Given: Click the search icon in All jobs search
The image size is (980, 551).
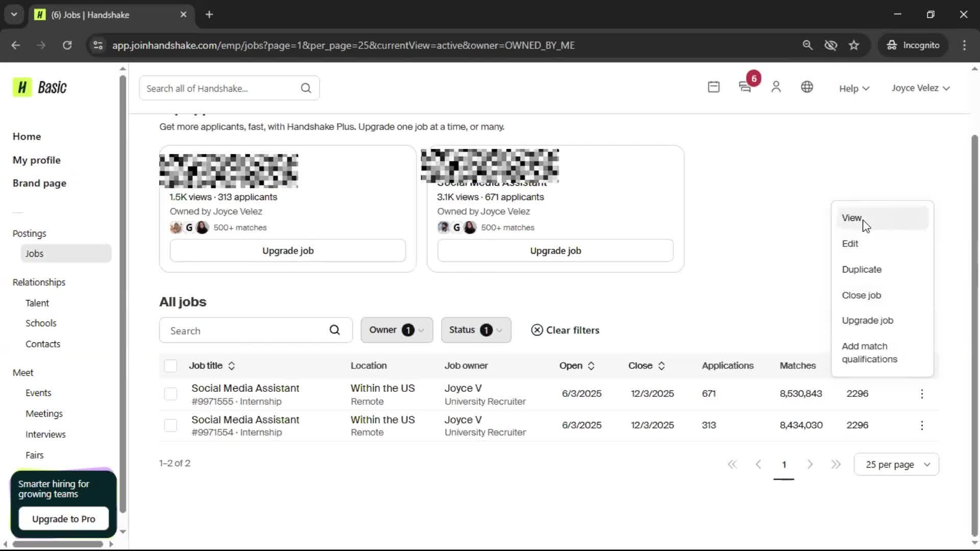Looking at the screenshot, I should [x=335, y=330].
